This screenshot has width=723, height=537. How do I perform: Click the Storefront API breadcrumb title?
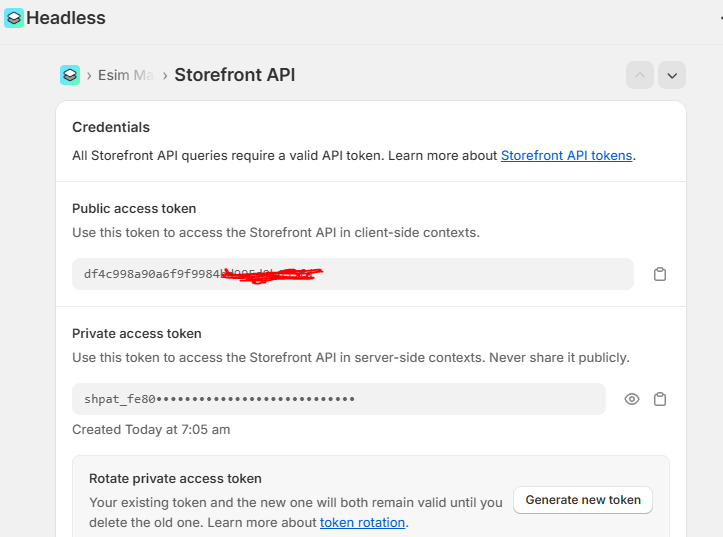tap(234, 75)
